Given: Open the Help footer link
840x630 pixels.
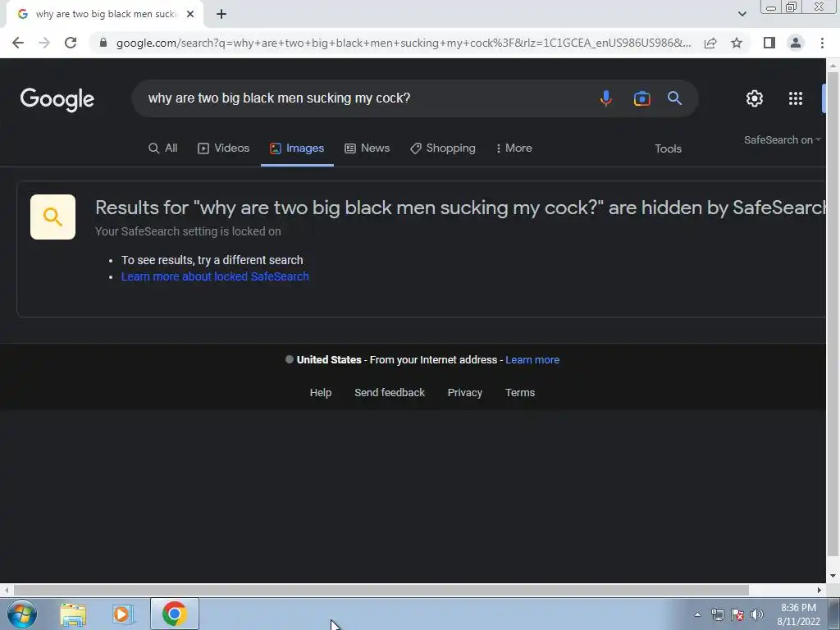Looking at the screenshot, I should (321, 393).
